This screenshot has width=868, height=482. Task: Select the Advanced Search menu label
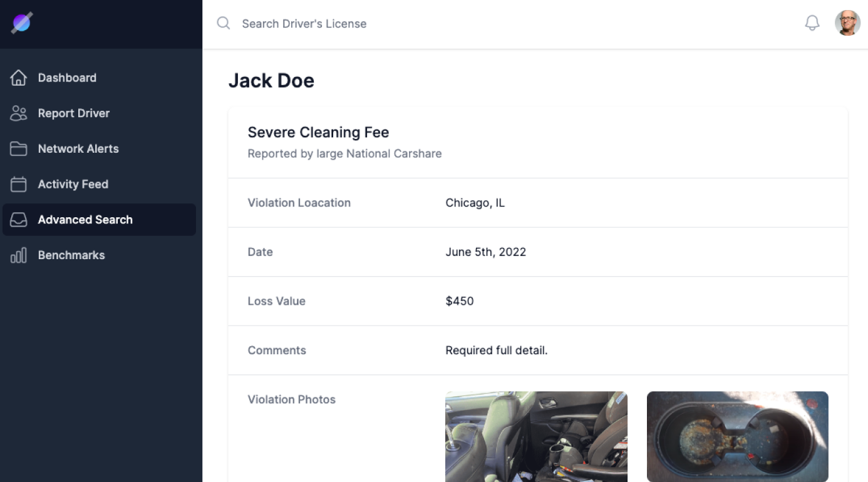(85, 220)
